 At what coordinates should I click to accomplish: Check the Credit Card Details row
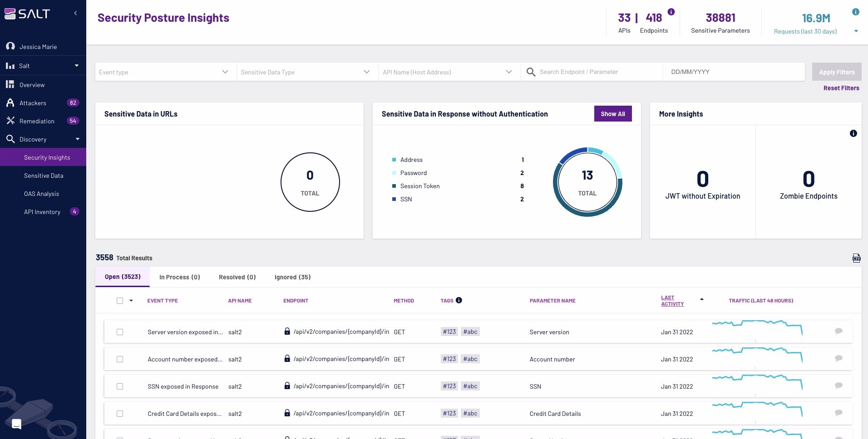[x=120, y=414]
